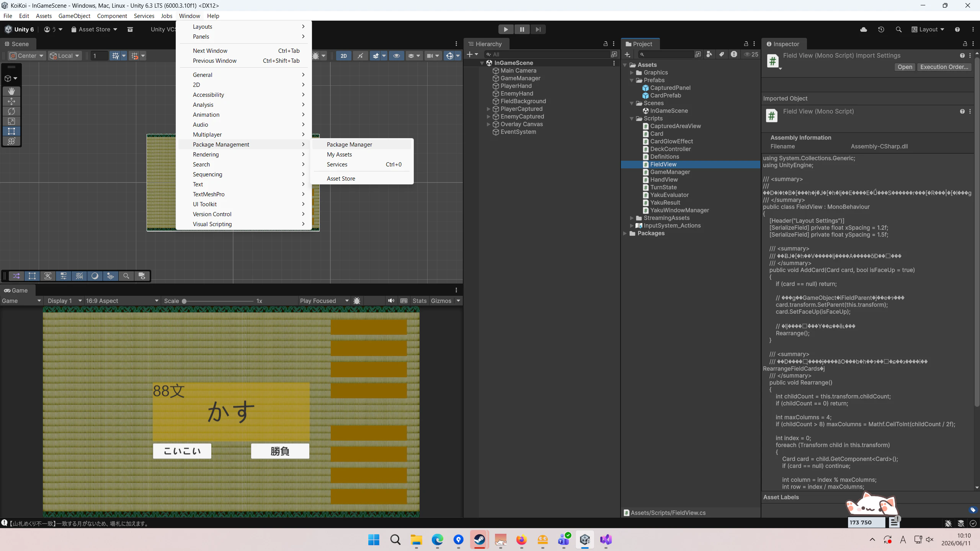Expand the Graphics folder

(x=632, y=73)
